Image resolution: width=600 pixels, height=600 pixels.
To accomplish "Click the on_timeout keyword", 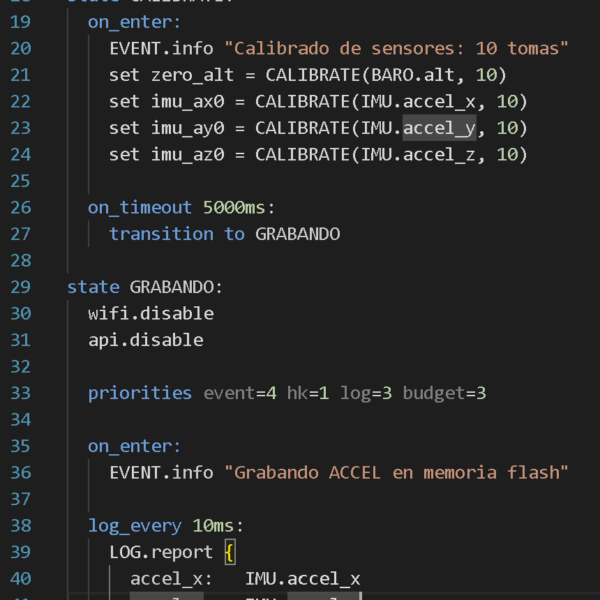I will [x=140, y=208].
